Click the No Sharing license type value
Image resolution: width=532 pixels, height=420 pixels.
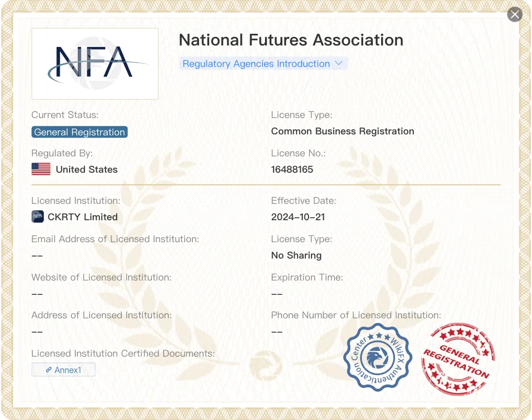pyautogui.click(x=296, y=255)
